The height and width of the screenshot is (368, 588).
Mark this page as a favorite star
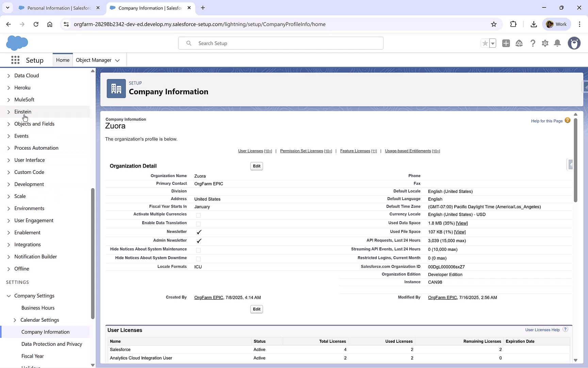point(485,43)
